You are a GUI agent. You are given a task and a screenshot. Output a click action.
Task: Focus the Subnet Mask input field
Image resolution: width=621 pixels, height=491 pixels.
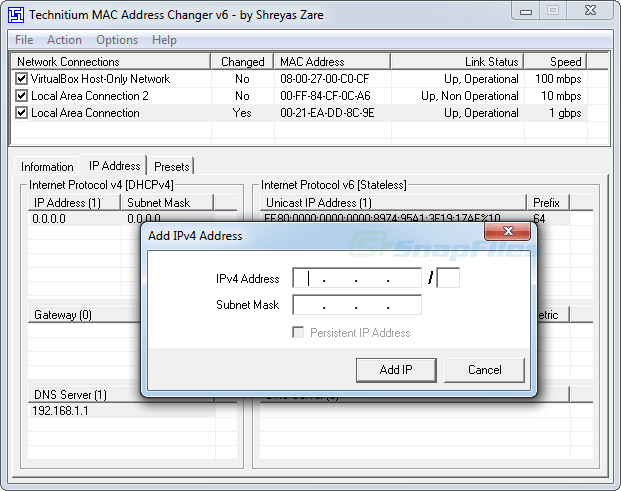pyautogui.click(x=357, y=305)
